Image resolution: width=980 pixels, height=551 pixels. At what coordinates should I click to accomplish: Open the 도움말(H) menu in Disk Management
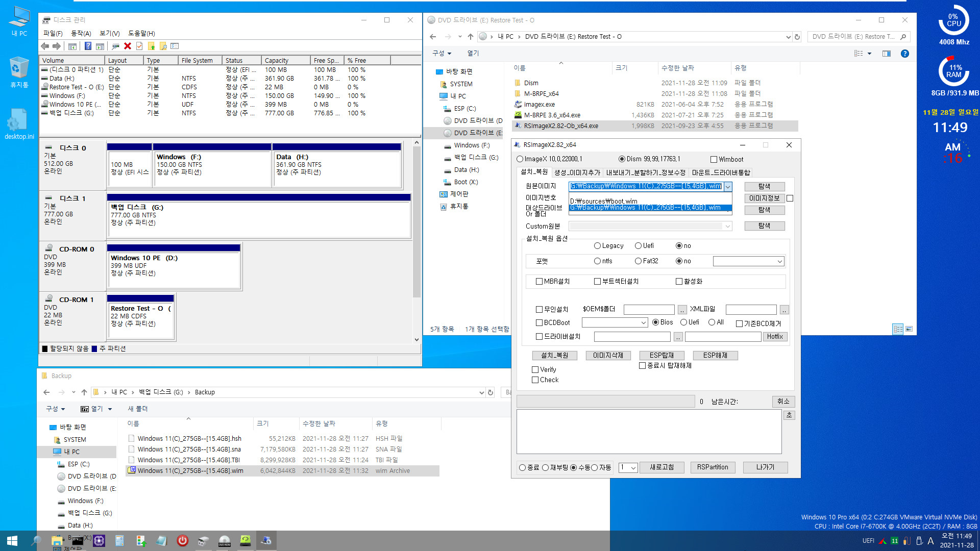[141, 34]
